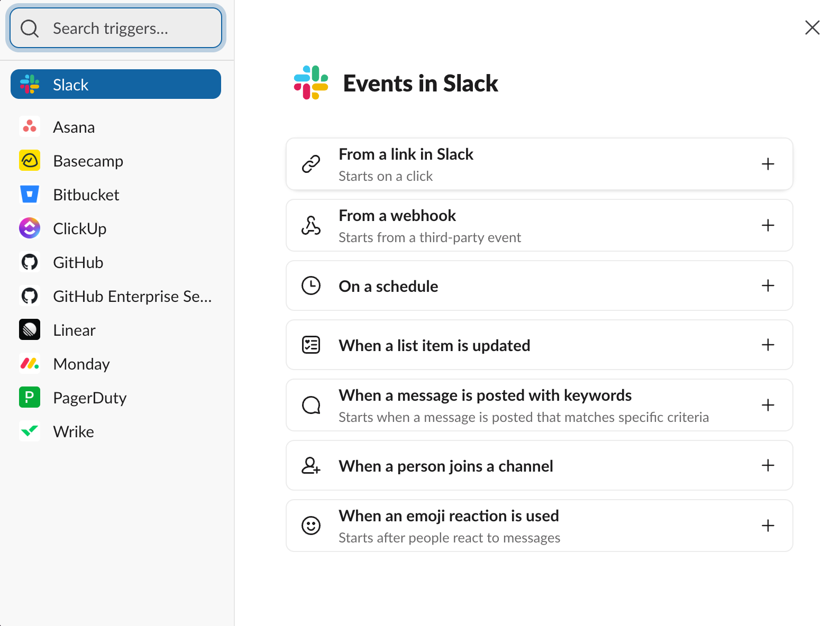This screenshot has height=626, width=840.
Task: Click the link chain icon
Action: [311, 164]
